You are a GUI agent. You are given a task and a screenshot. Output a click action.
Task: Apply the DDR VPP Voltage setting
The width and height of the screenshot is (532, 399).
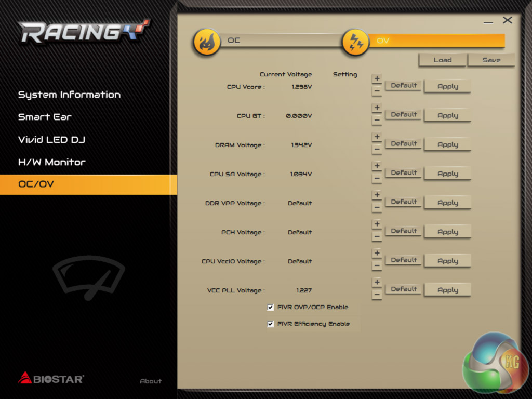tap(447, 203)
